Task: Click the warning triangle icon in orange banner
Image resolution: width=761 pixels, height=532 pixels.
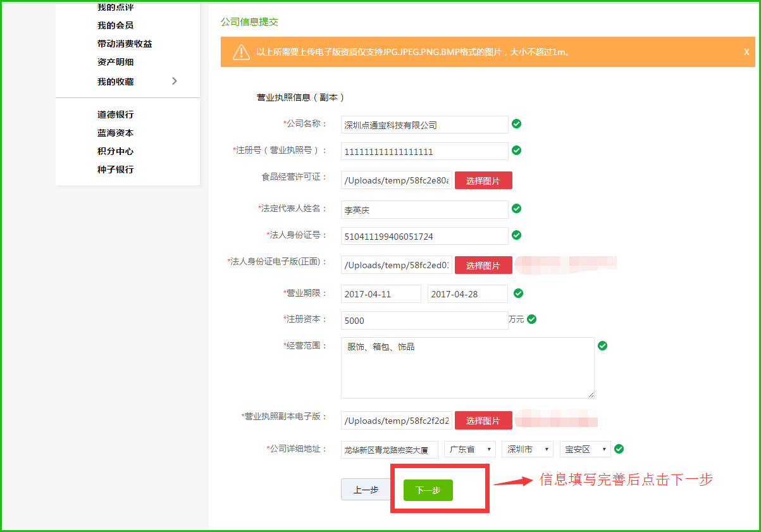Action: click(241, 52)
